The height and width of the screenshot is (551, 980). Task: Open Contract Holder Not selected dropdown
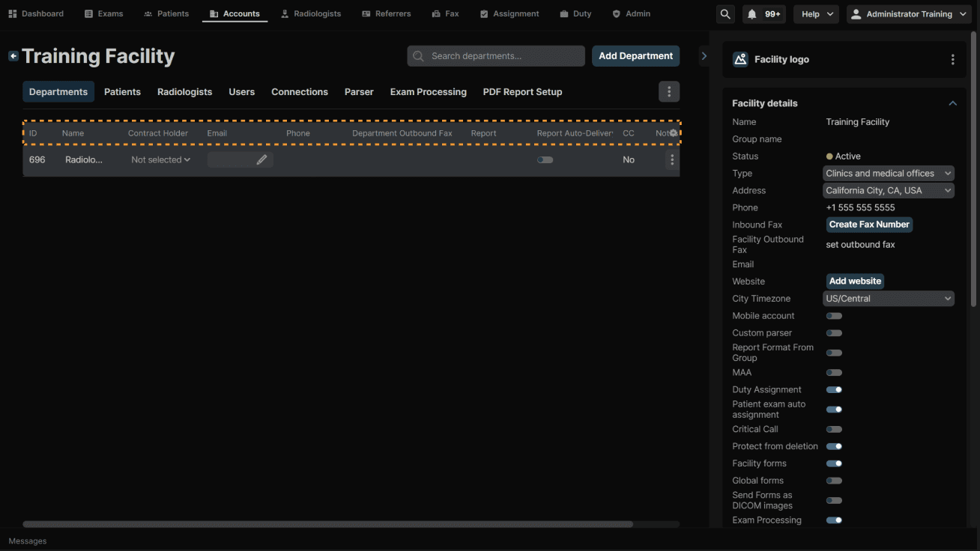coord(161,159)
